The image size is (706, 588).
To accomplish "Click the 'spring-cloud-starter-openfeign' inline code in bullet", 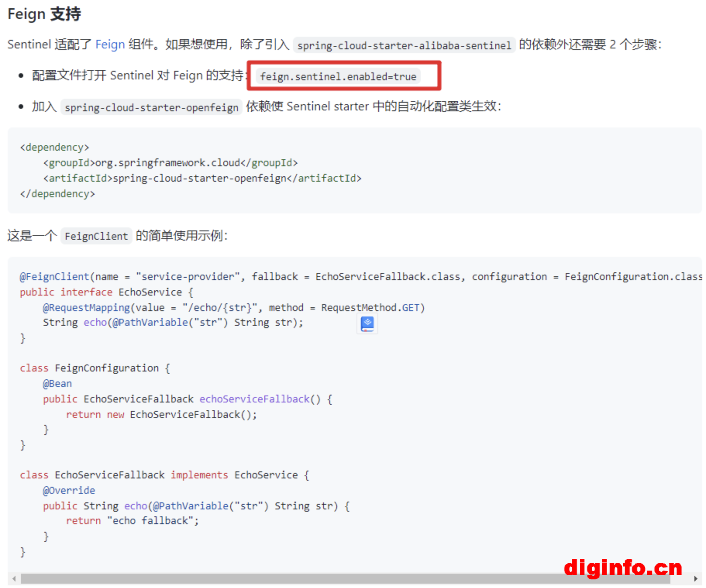I will coord(152,107).
